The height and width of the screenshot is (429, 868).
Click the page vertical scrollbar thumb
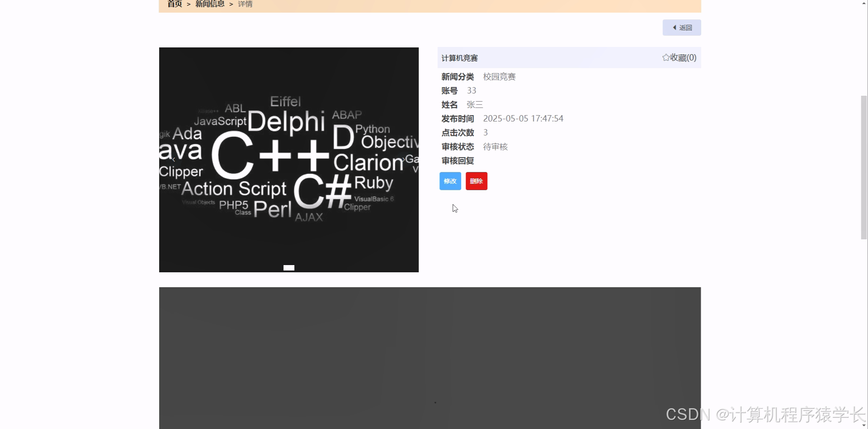click(864, 168)
